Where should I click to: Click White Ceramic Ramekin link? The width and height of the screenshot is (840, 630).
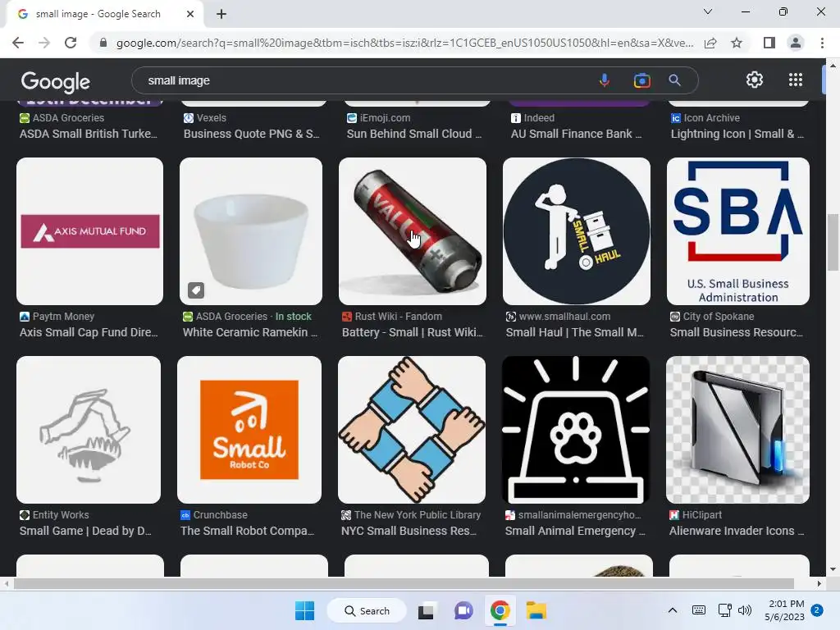click(x=250, y=333)
